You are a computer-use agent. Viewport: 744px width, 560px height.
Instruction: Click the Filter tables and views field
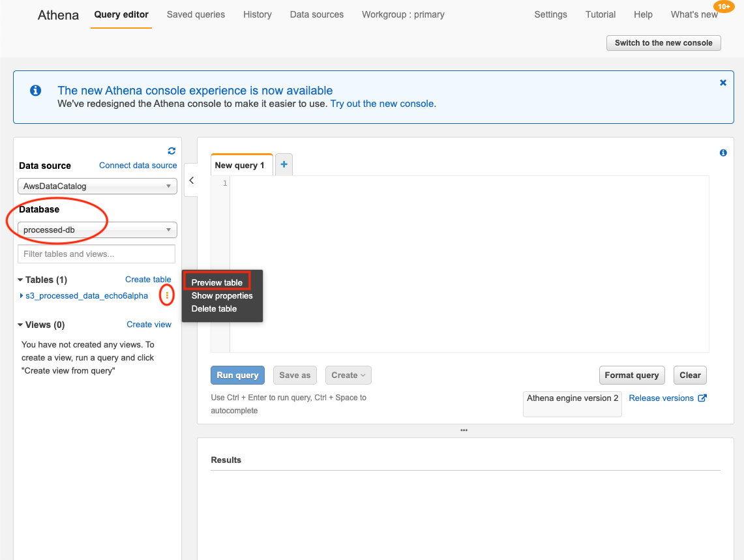[97, 254]
